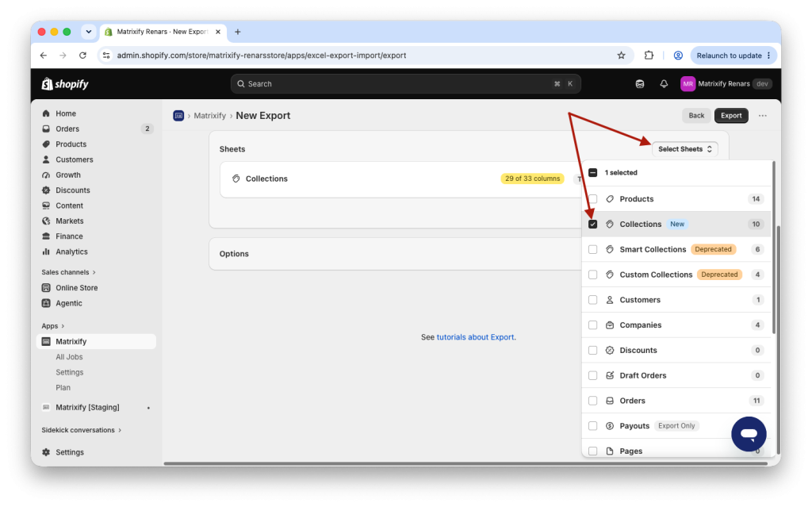The height and width of the screenshot is (507, 812).
Task: Open the tab search dropdown arrow in Chrome
Action: point(89,32)
